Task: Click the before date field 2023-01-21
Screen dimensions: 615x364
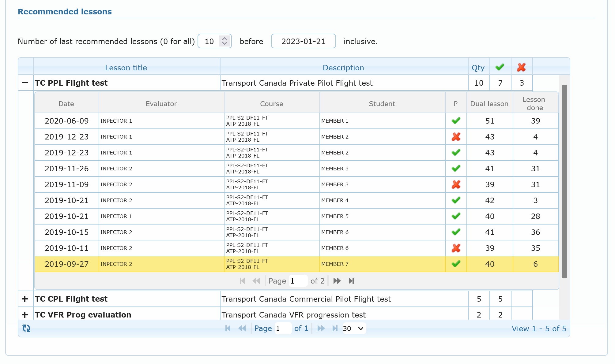Action: point(303,41)
